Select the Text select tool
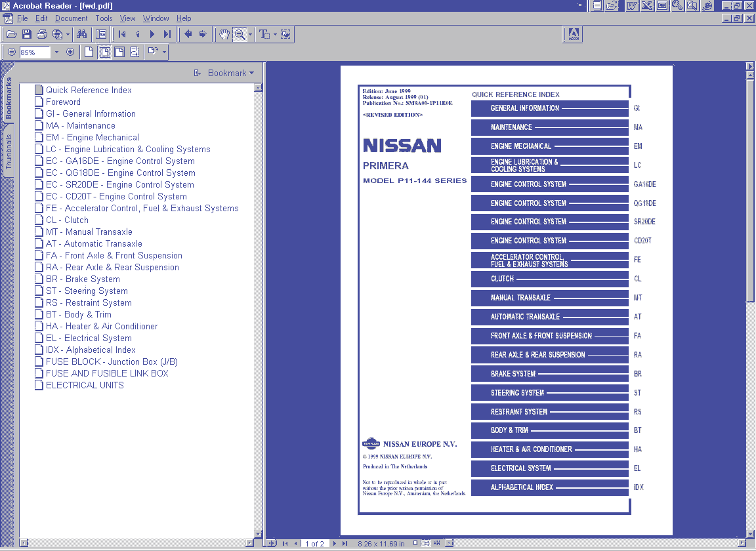Screen dimensions: 756x551 tap(264, 34)
